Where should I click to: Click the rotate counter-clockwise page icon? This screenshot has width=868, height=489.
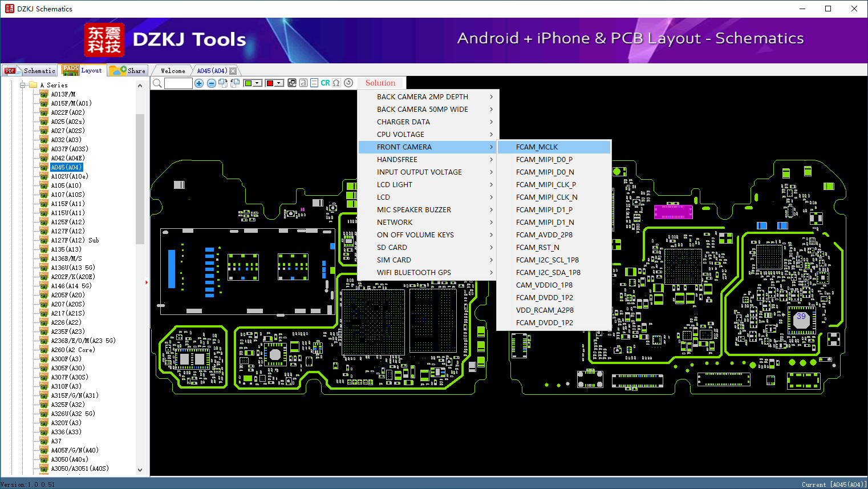tap(235, 83)
